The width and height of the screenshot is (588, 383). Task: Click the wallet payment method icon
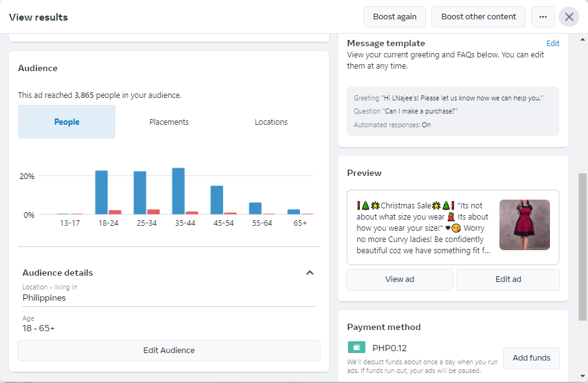[356, 347]
